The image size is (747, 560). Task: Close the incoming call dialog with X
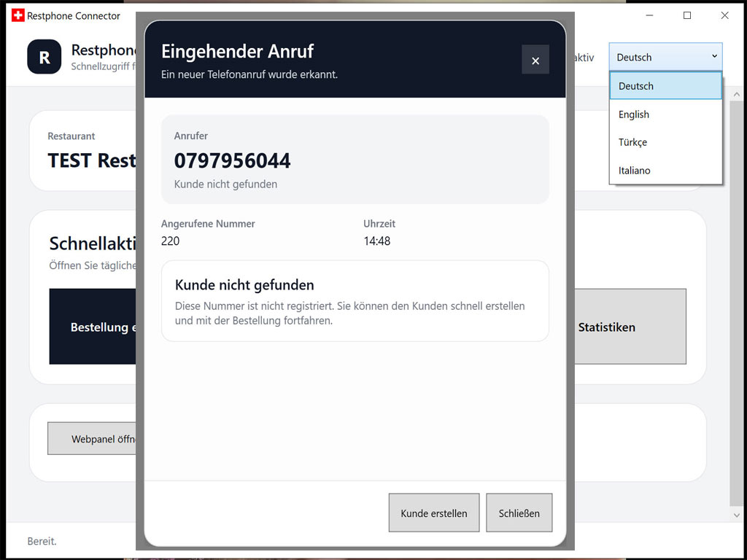point(535,60)
